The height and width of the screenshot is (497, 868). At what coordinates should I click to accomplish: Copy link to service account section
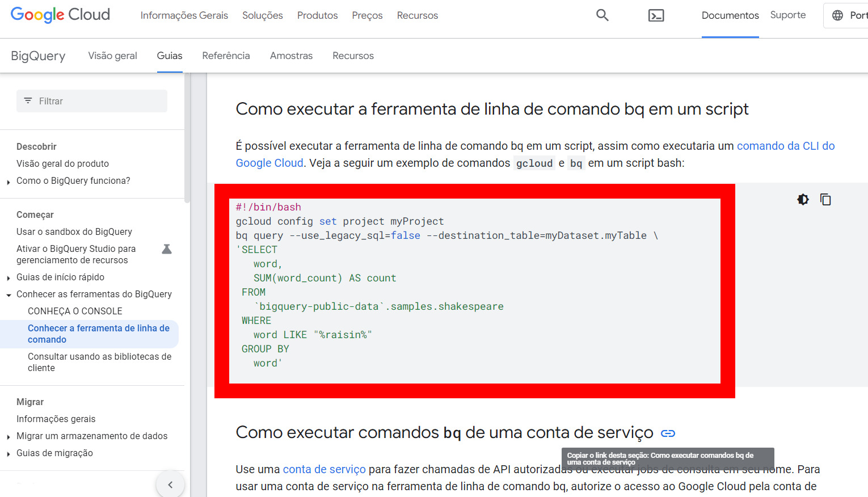coord(668,433)
